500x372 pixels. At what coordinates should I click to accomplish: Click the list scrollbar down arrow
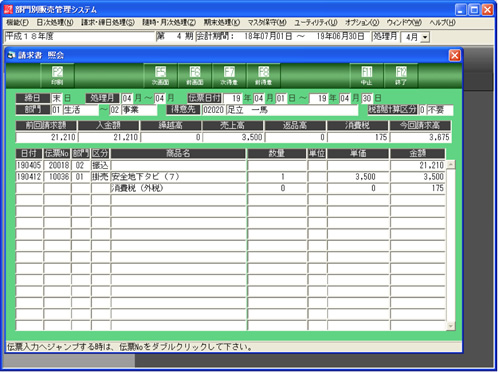tap(451, 326)
